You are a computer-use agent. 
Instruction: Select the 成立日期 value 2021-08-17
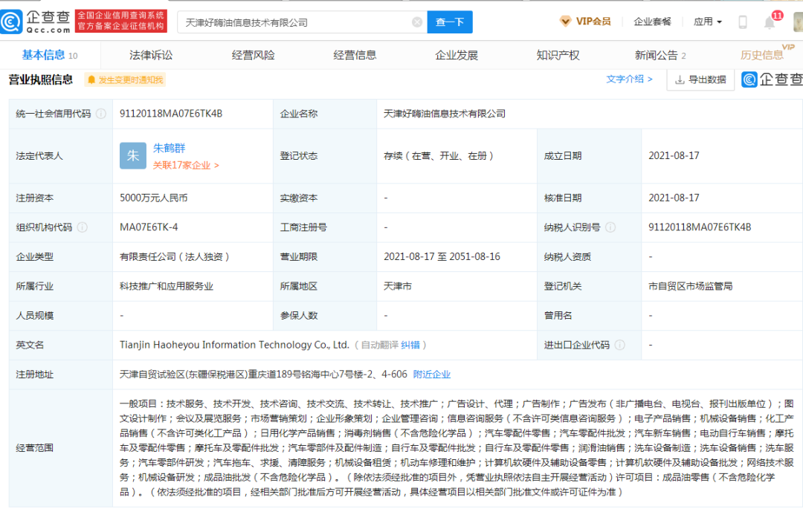tap(674, 155)
